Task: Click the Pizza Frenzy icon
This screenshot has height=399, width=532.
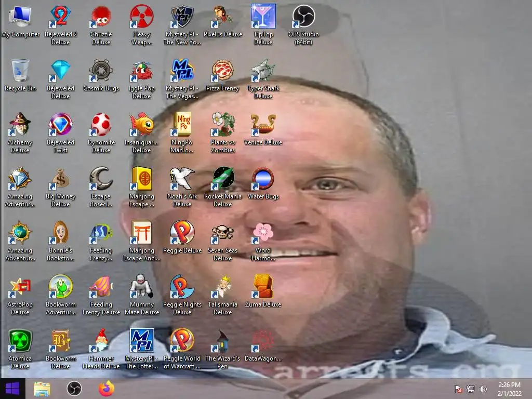Action: tap(222, 70)
